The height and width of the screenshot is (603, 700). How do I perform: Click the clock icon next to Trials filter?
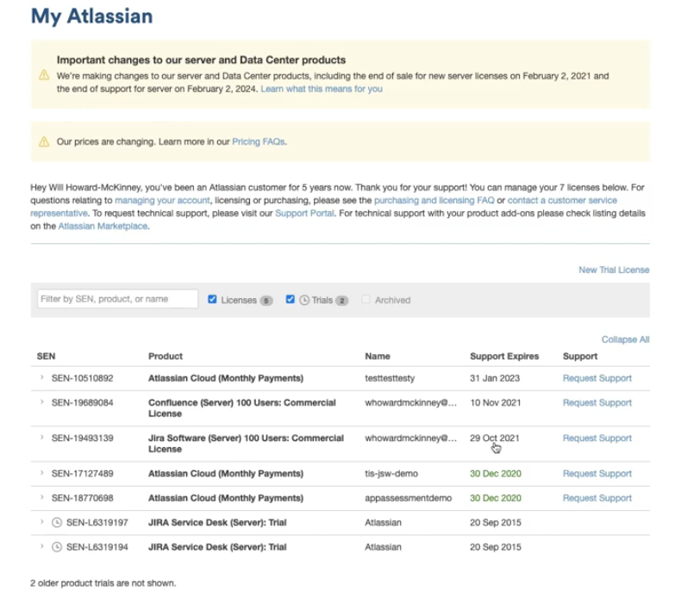click(303, 300)
